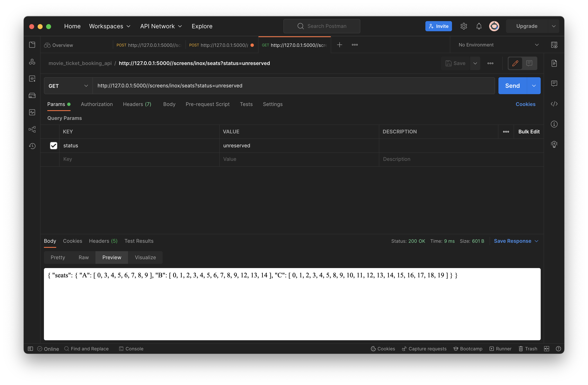Open the Mock Servers sidebar icon
The image size is (588, 385).
click(x=32, y=96)
